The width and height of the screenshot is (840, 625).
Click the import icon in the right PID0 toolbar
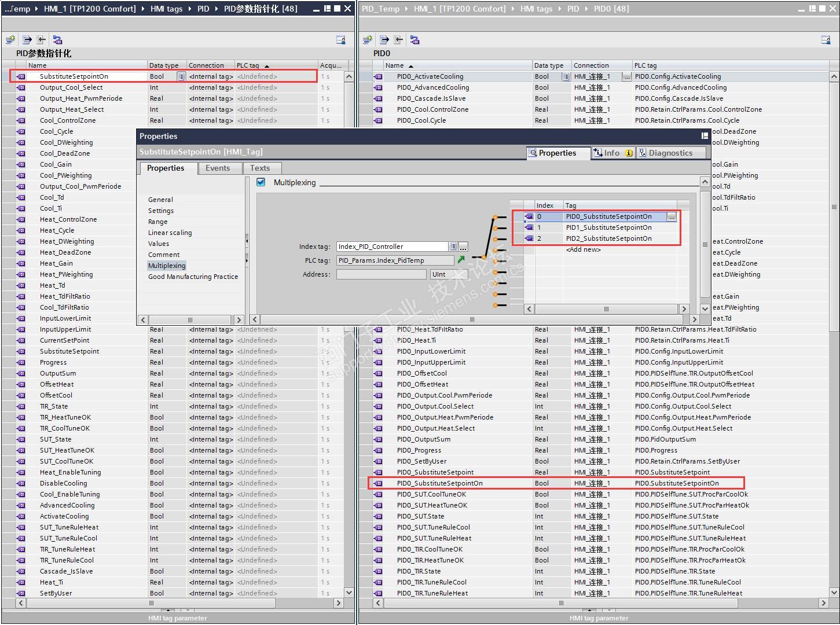point(398,40)
